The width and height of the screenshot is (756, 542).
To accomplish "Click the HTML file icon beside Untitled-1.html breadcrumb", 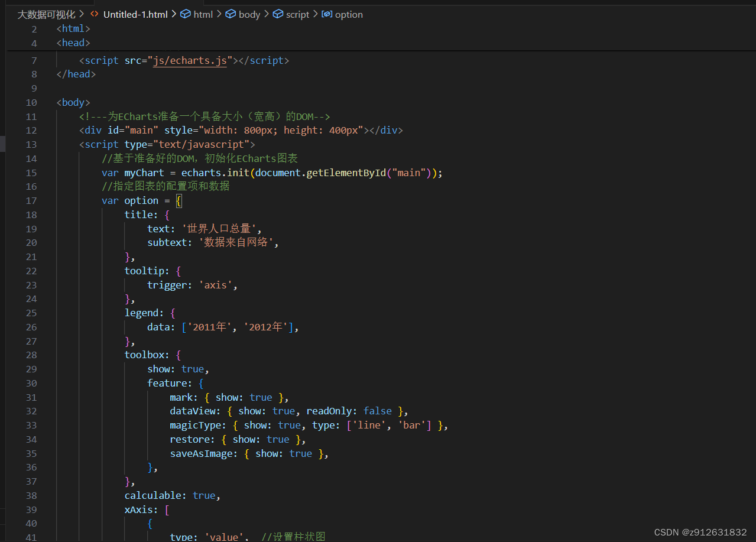I will click(95, 14).
